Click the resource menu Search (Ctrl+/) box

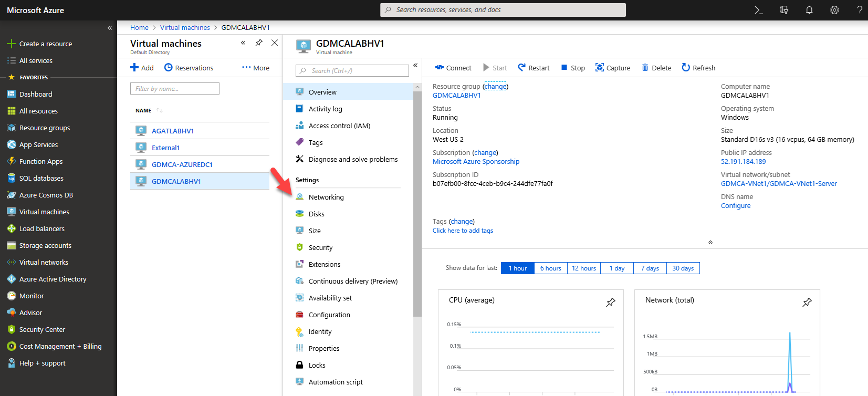[x=352, y=71]
